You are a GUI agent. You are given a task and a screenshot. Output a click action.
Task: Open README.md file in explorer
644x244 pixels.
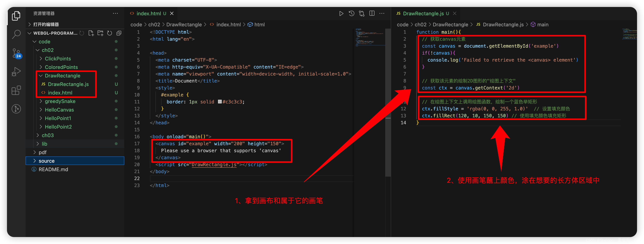[x=53, y=169]
